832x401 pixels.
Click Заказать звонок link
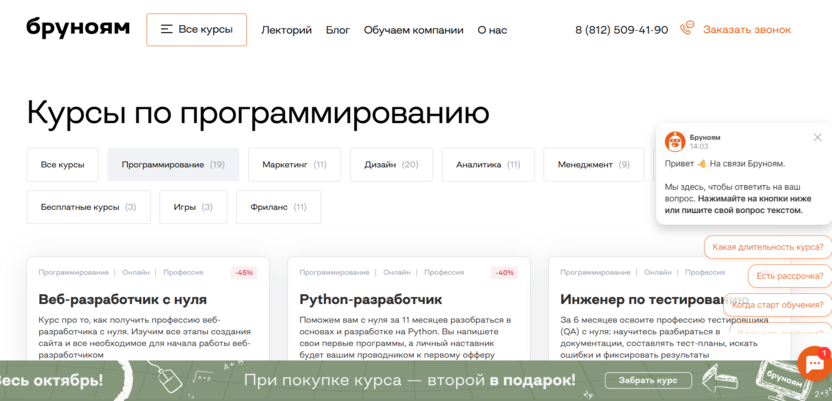(747, 30)
